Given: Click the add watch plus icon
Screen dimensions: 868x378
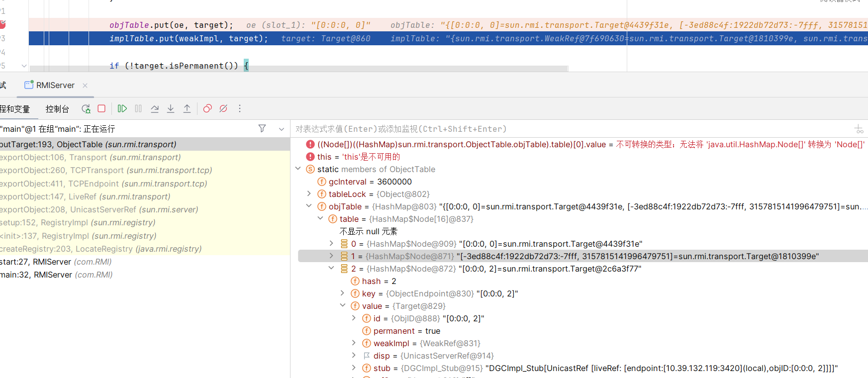Looking at the screenshot, I should tap(859, 129).
